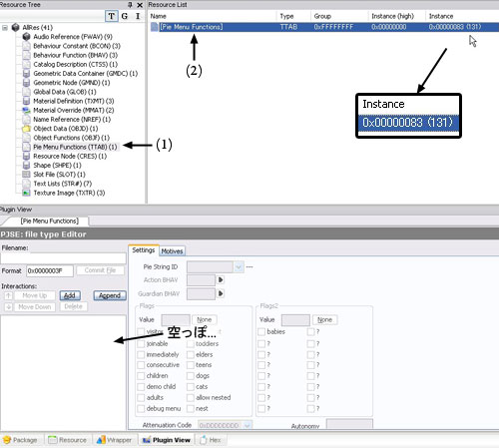499x448 pixels.
Task: Select Behaviour Function (BHAV) in tree
Action: click(76, 55)
